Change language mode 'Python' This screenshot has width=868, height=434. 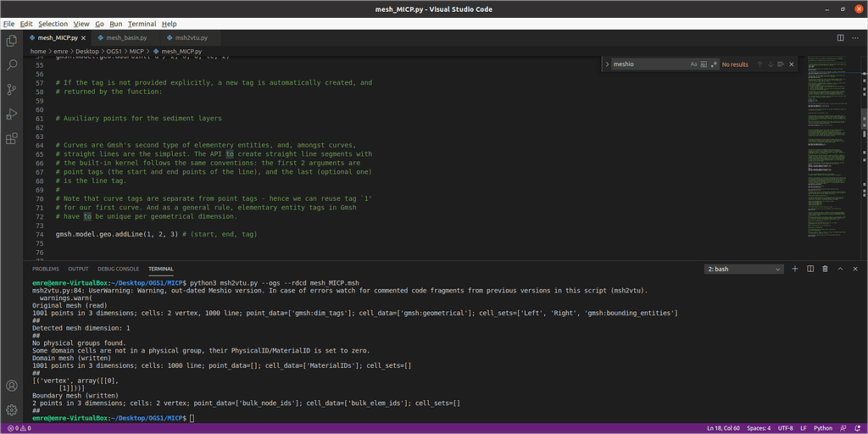coord(823,428)
